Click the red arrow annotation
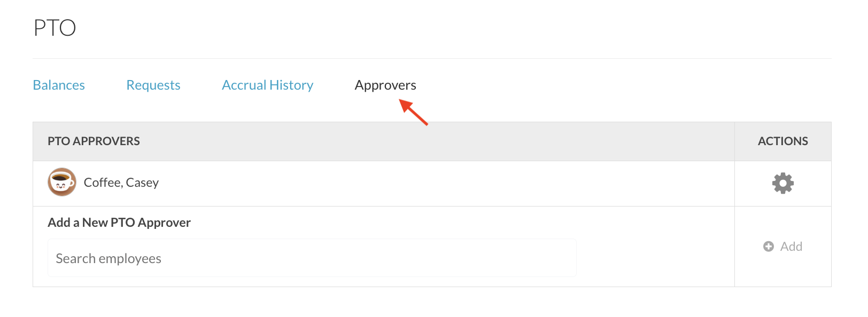Screen dimensions: 868x317 pyautogui.click(x=414, y=113)
